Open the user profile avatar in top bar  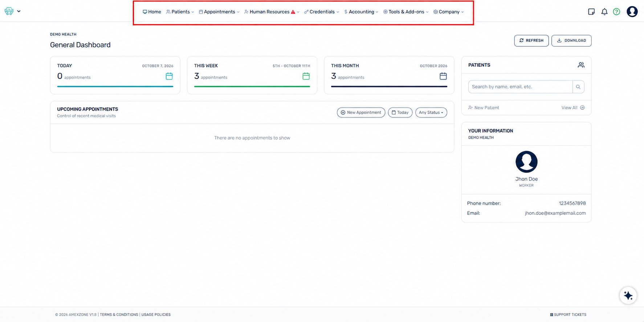632,12
